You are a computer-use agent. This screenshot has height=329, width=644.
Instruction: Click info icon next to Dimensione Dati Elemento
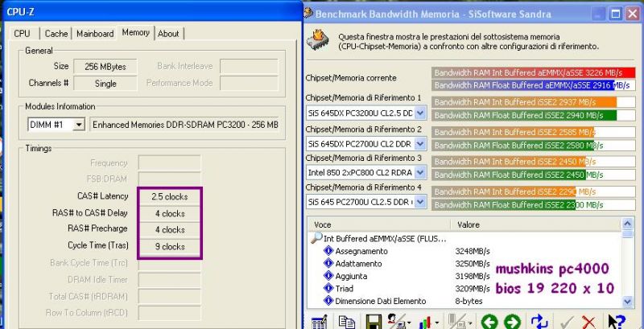click(328, 301)
